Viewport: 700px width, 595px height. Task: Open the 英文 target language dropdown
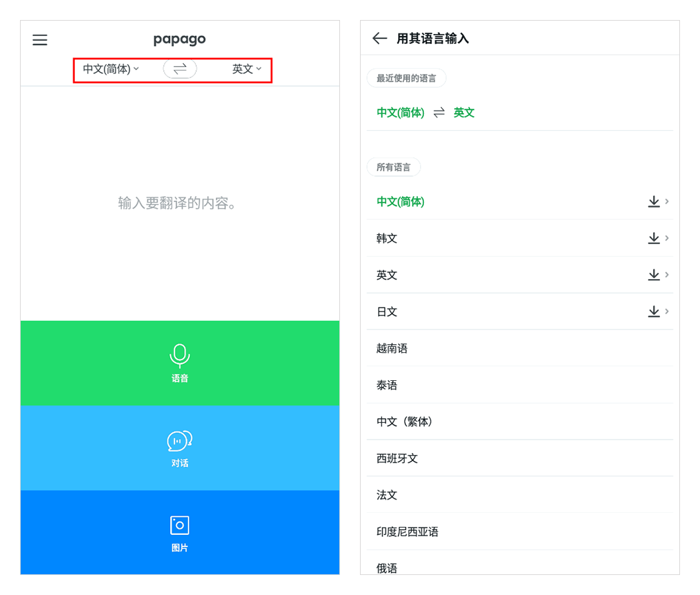(x=247, y=69)
